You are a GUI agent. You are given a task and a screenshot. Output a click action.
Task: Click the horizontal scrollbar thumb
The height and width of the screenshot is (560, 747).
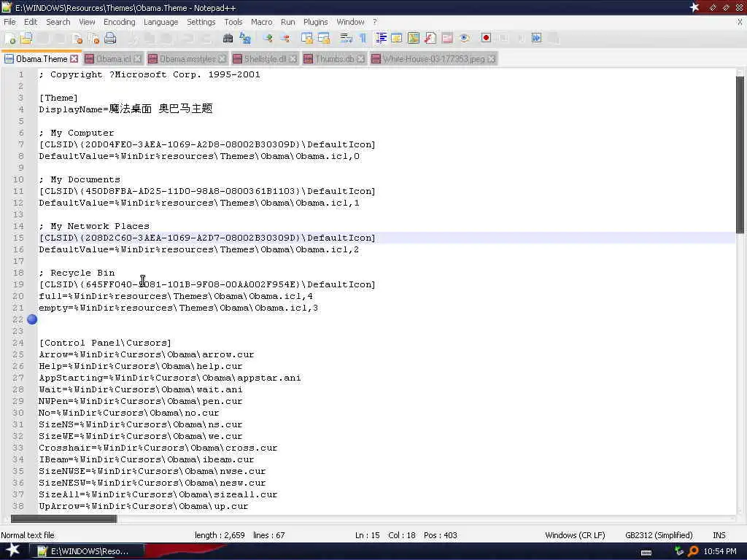63,518
